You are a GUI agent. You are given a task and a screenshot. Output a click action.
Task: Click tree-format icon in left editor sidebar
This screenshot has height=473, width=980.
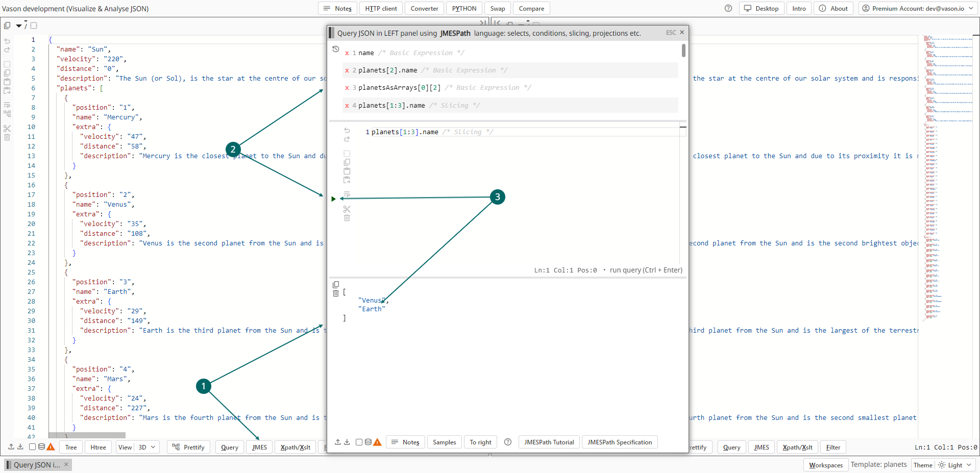coord(7,114)
